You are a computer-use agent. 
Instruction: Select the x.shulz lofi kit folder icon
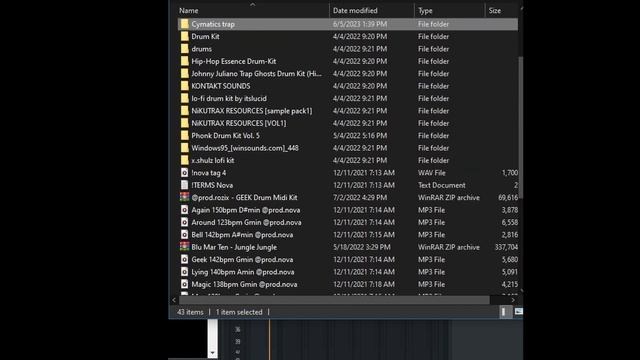point(184,160)
